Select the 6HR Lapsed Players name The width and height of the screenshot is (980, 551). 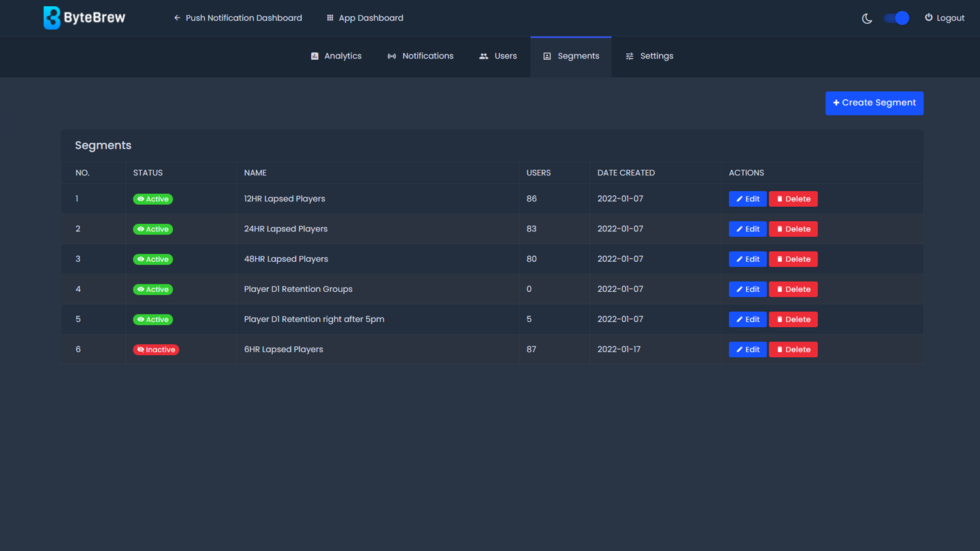coord(284,349)
